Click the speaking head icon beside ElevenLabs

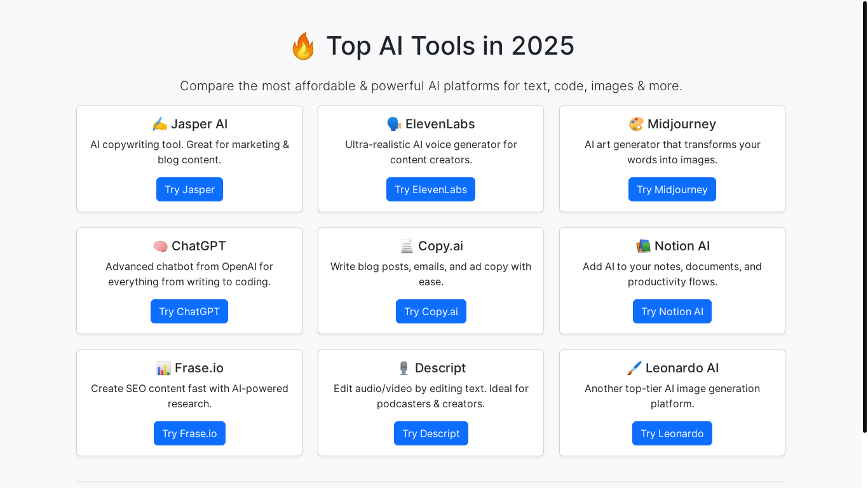[394, 125]
